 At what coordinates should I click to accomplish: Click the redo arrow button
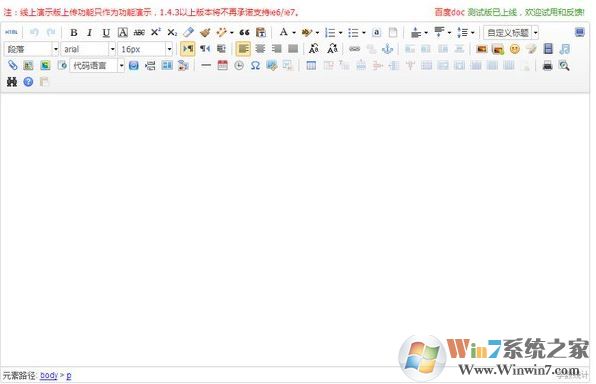tap(51, 33)
